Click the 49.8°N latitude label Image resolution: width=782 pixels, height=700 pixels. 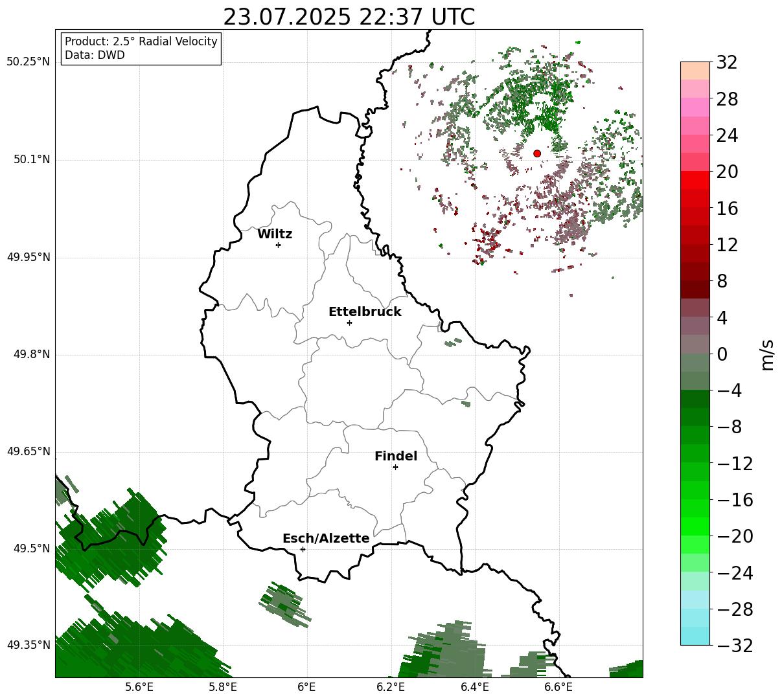tap(32, 354)
